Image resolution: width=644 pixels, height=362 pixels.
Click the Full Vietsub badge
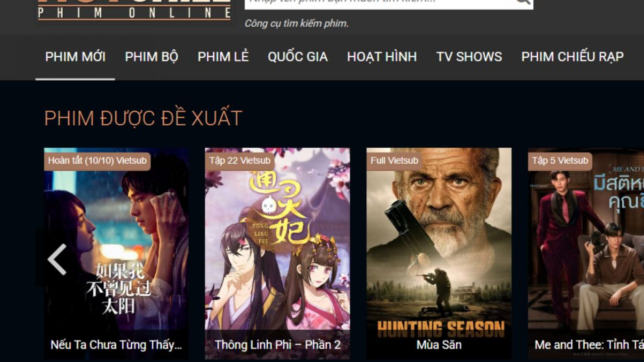[394, 161]
